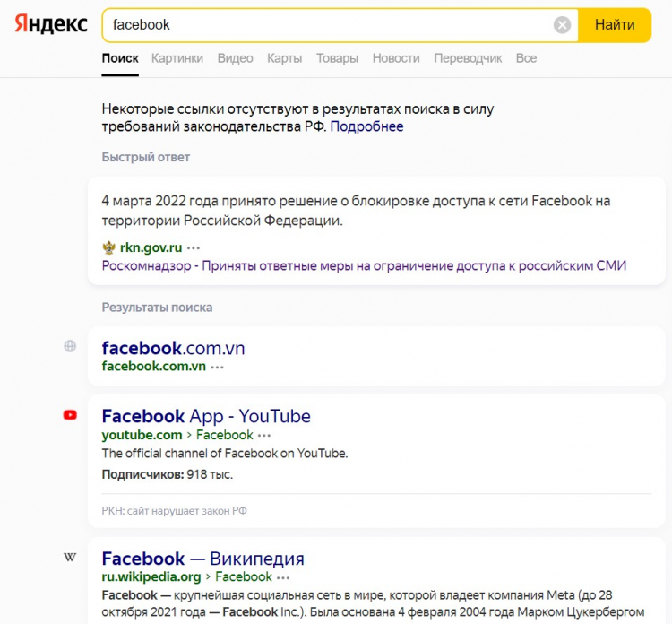The height and width of the screenshot is (624, 672).
Task: Open options dots next to youtube.com path
Action: click(264, 436)
